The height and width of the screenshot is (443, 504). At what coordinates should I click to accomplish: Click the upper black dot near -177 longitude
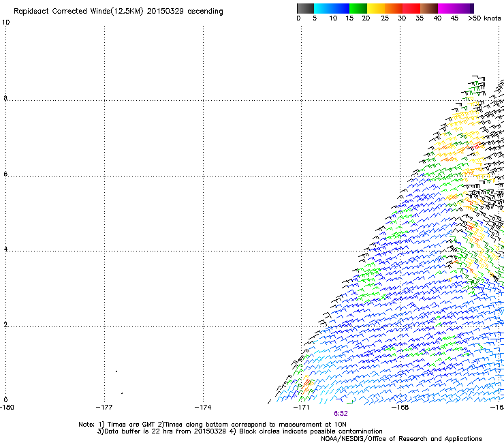pyautogui.click(x=116, y=371)
